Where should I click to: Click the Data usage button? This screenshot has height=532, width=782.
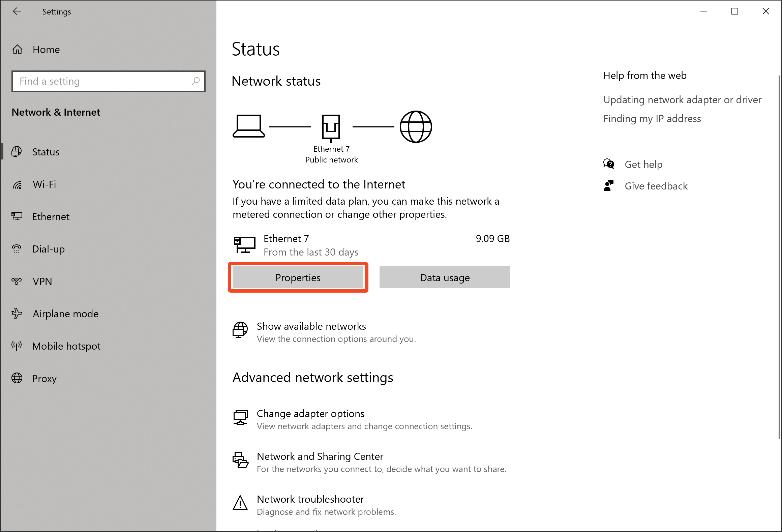click(445, 277)
